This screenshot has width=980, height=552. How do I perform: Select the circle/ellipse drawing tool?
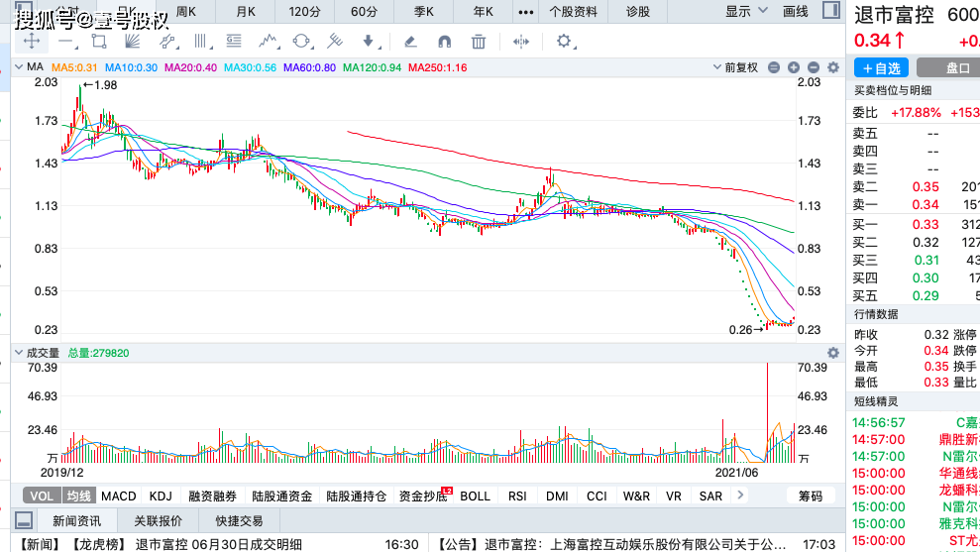(x=301, y=42)
